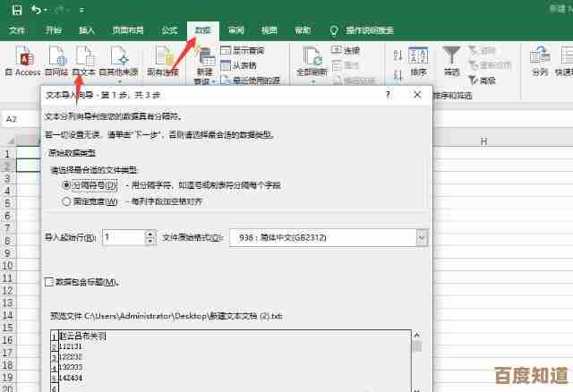Click preview row 4 in the file preview
The height and width of the screenshot is (392, 573).
71,367
